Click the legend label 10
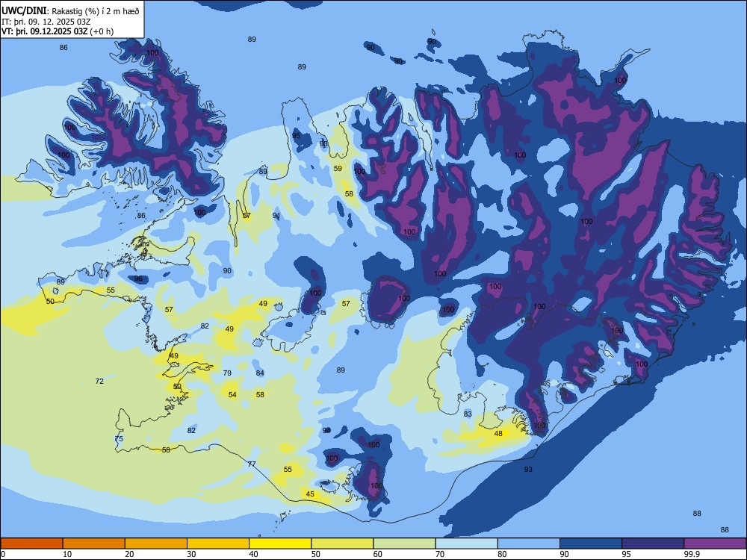 [67, 554]
